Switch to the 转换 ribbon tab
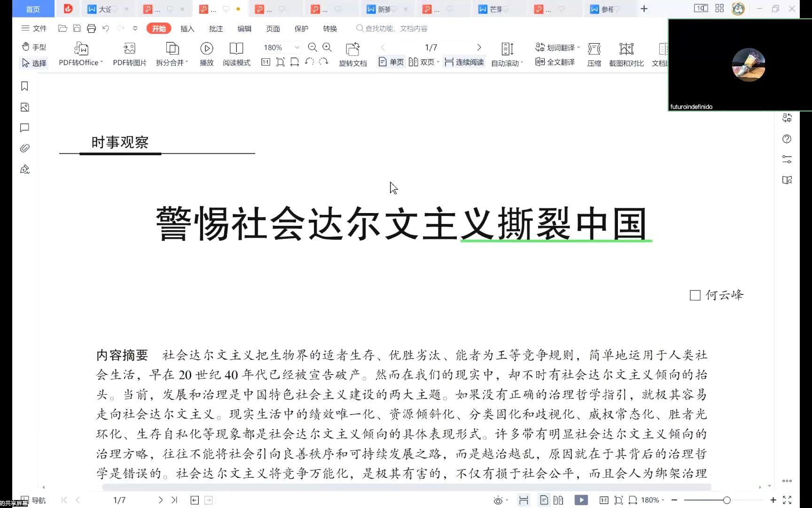This screenshot has height=508, width=812. click(x=330, y=29)
